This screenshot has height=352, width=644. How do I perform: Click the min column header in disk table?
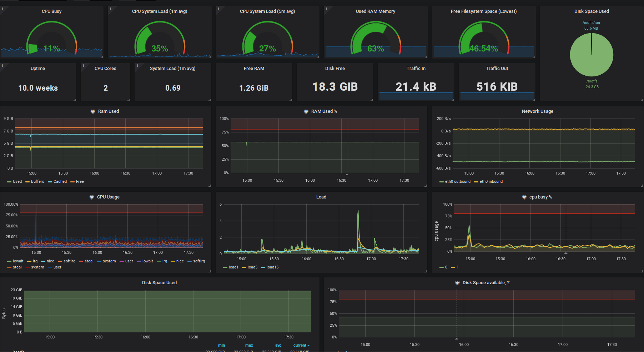click(x=221, y=345)
